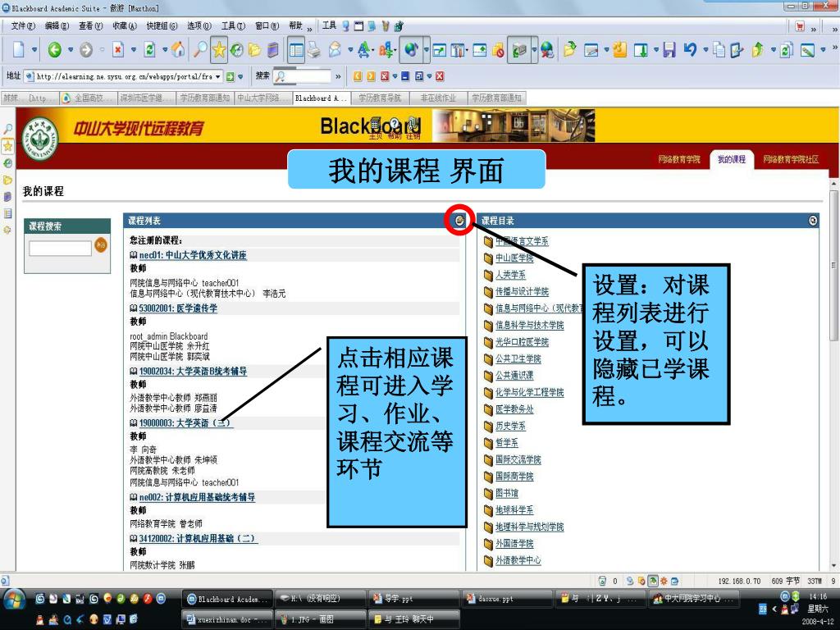The width and height of the screenshot is (840, 630).
Task: Click the magnifier search toolbar icon
Action: [x=199, y=50]
